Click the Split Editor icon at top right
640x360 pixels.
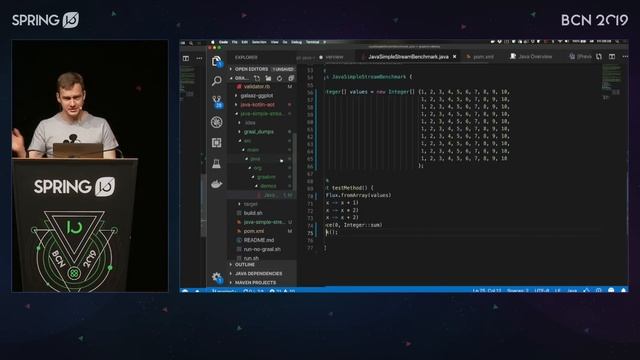click(612, 57)
